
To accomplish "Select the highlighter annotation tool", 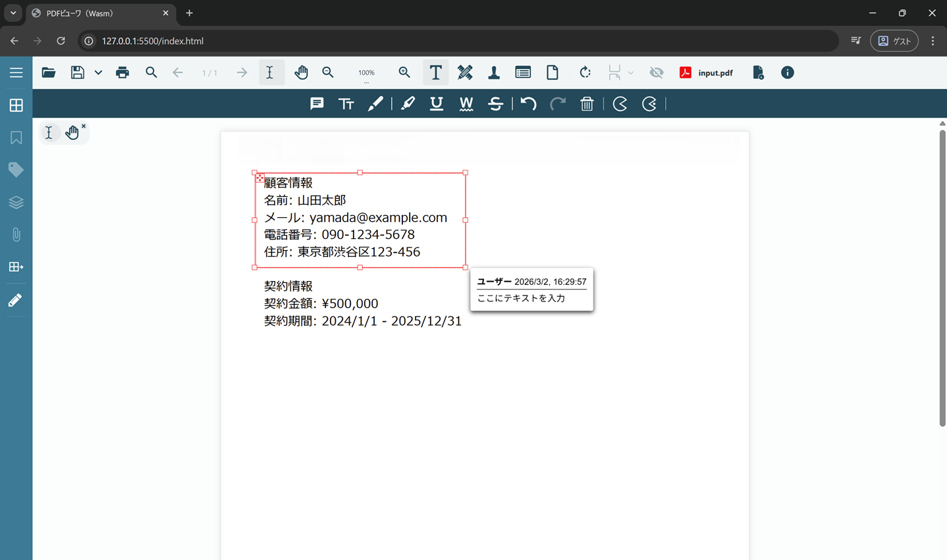I will (x=408, y=103).
